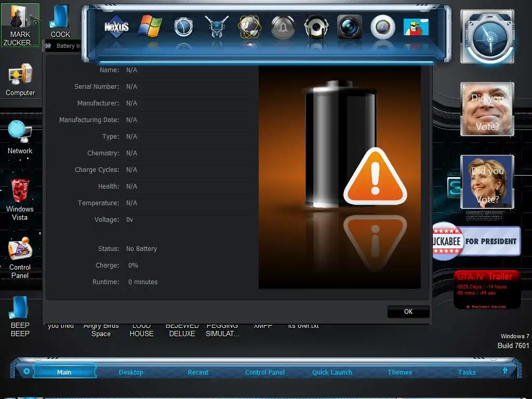
Task: Click the battery window title icon
Action: (48, 46)
